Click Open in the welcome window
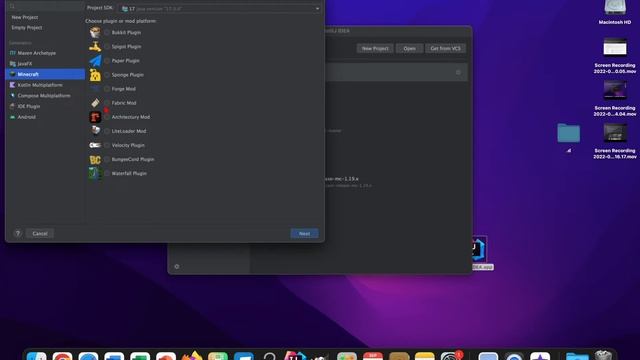640x360 pixels. tap(409, 49)
